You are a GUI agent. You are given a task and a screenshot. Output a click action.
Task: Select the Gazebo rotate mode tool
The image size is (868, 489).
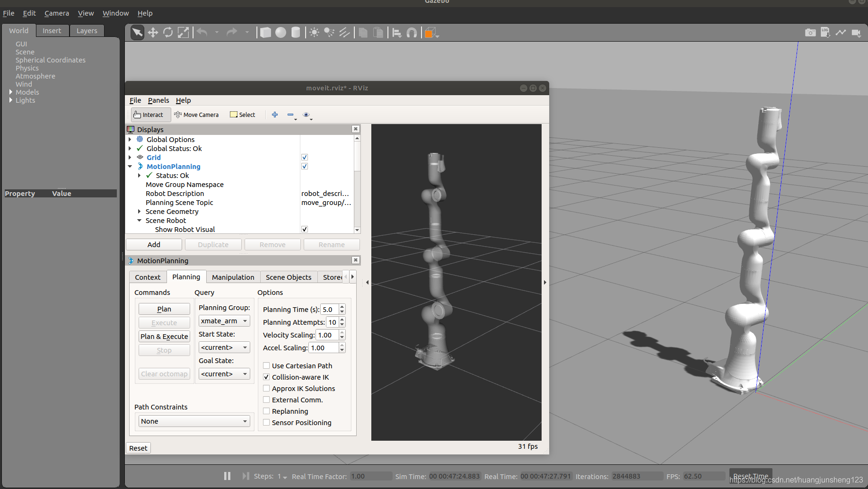point(168,33)
